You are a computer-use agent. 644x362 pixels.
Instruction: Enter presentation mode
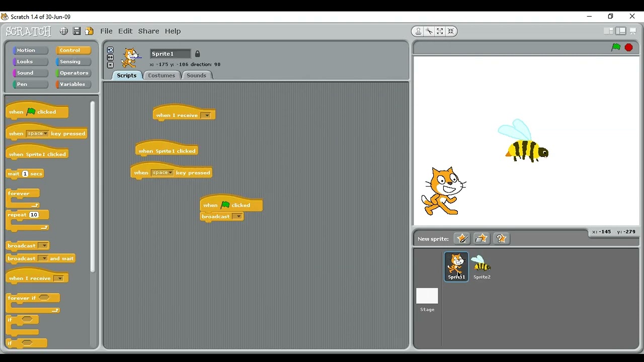click(x=633, y=31)
